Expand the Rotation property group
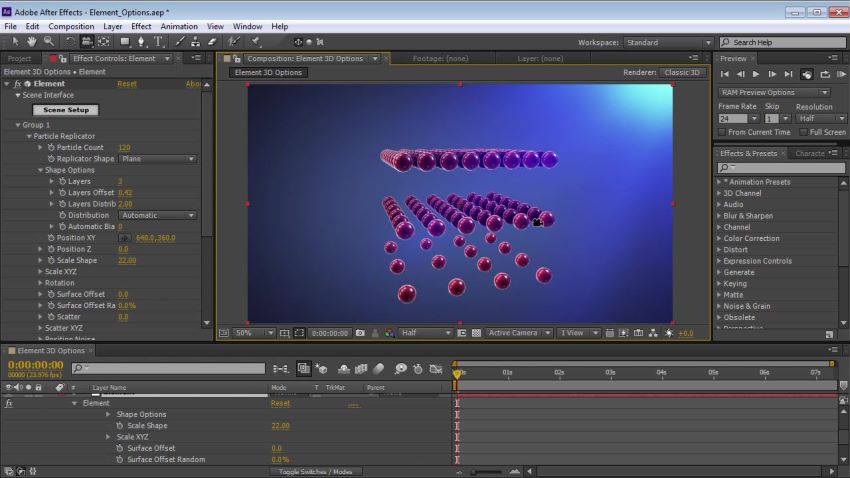The width and height of the screenshot is (850, 478). pyautogui.click(x=40, y=283)
